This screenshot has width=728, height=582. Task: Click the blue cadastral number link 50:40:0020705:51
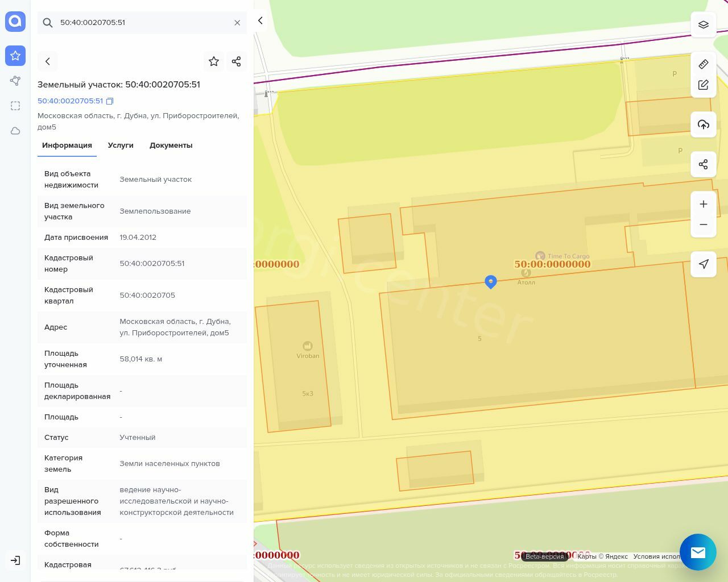[x=70, y=101]
